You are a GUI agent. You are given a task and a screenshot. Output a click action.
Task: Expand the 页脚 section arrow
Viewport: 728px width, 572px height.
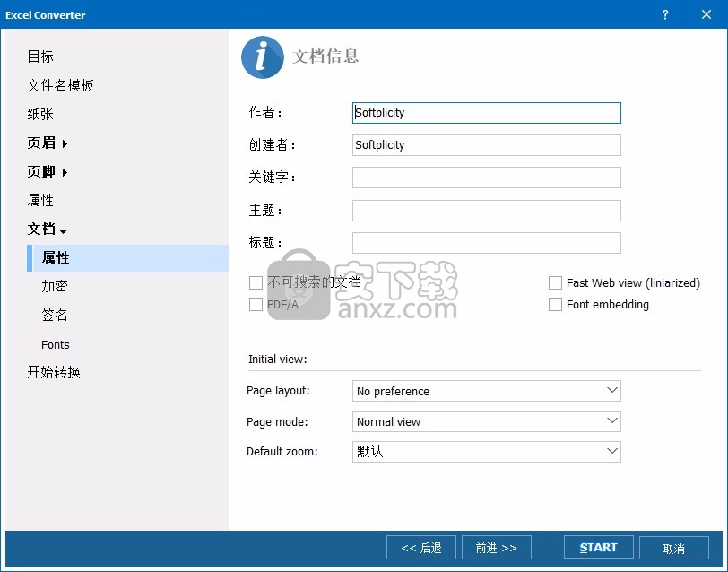click(x=65, y=172)
